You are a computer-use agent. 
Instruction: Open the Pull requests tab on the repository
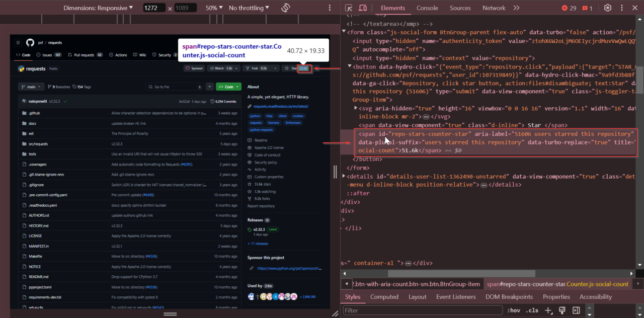tap(85, 55)
